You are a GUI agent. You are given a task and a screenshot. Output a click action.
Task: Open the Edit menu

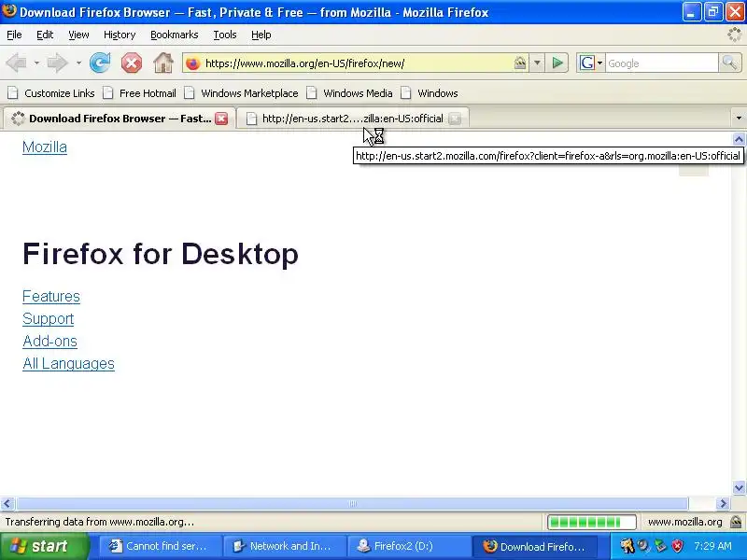pyautogui.click(x=45, y=35)
